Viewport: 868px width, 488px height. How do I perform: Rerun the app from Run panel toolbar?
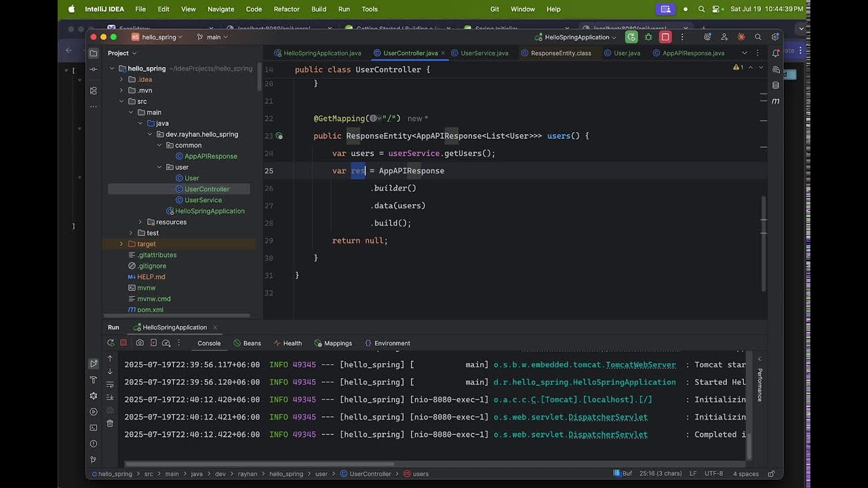[111, 343]
